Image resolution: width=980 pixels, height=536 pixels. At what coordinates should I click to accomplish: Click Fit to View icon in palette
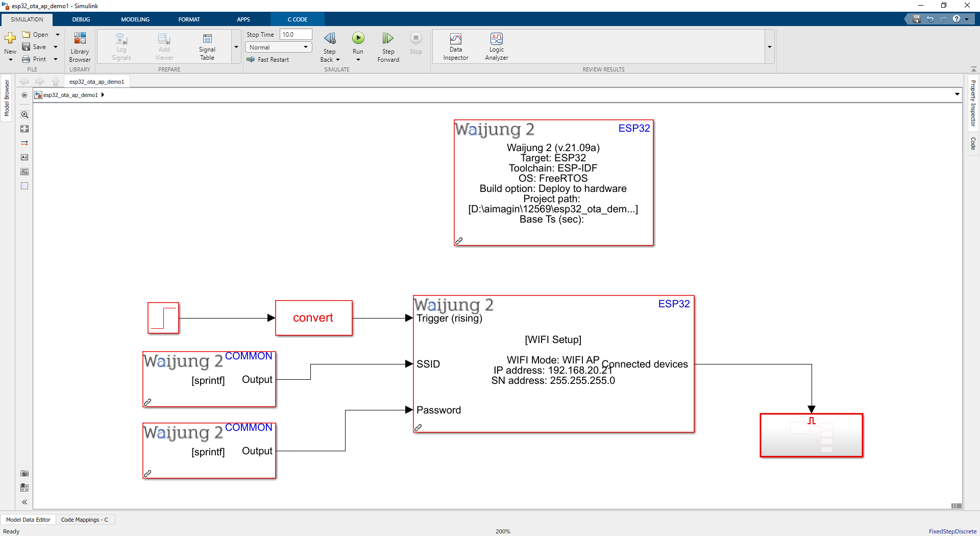point(24,129)
